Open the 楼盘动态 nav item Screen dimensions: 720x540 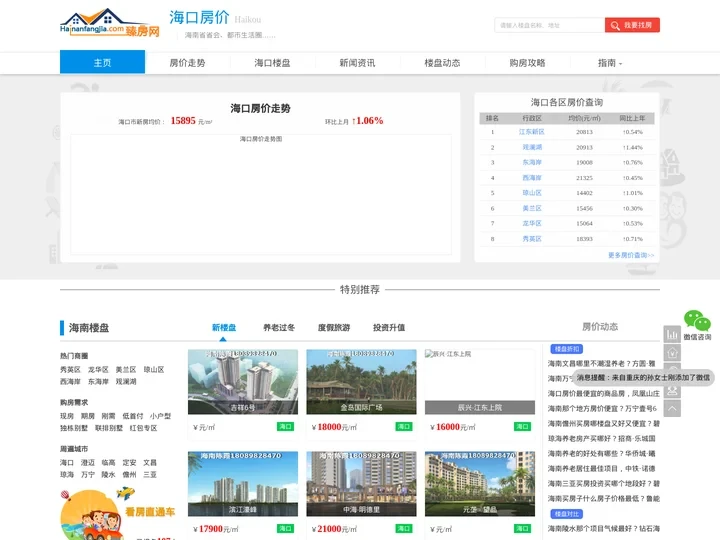(x=442, y=63)
